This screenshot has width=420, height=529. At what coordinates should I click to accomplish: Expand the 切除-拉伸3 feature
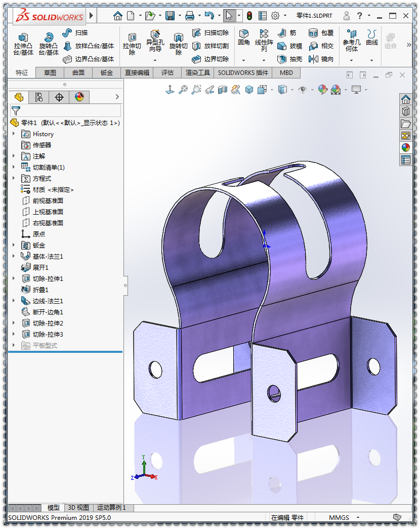point(14,334)
